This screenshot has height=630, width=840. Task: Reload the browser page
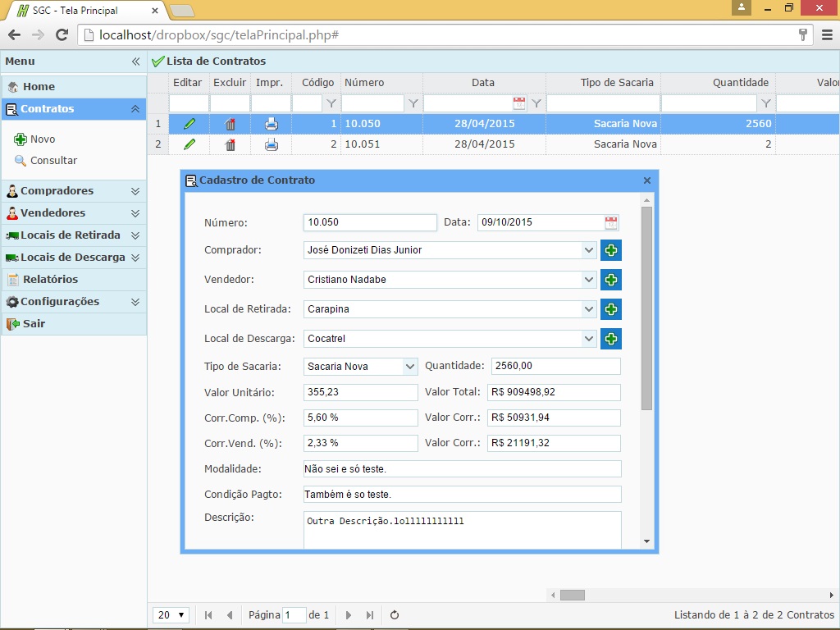tap(62, 34)
